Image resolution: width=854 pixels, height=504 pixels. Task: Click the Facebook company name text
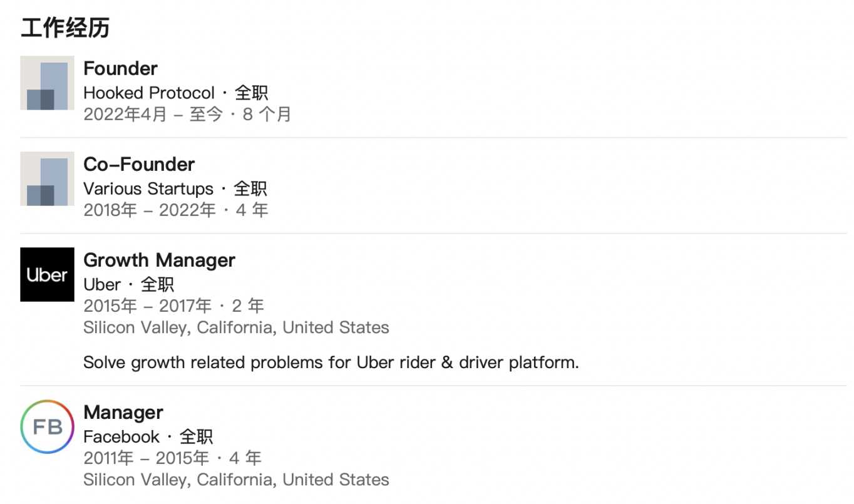pos(121,436)
